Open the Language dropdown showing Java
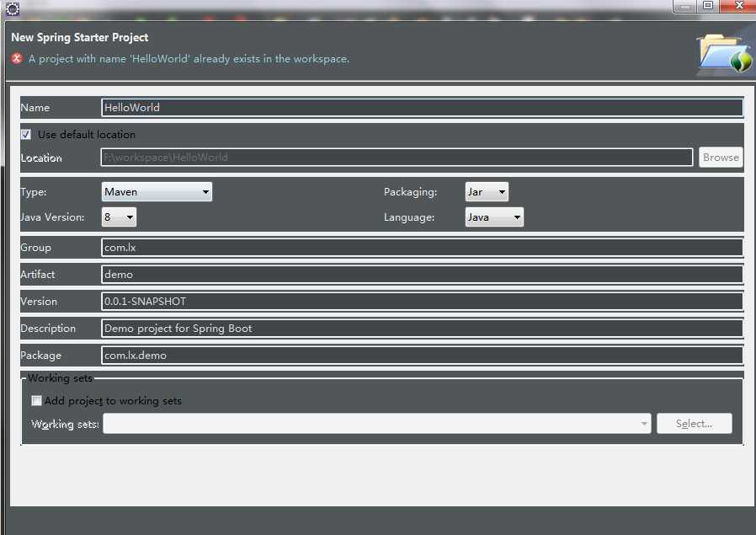The image size is (756, 535). point(494,217)
